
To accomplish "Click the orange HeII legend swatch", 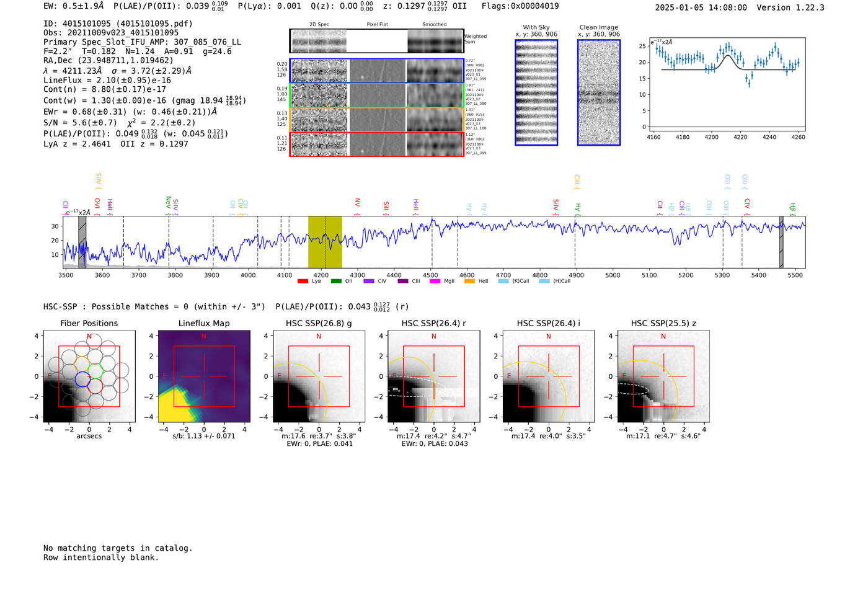I will pyautogui.click(x=469, y=281).
